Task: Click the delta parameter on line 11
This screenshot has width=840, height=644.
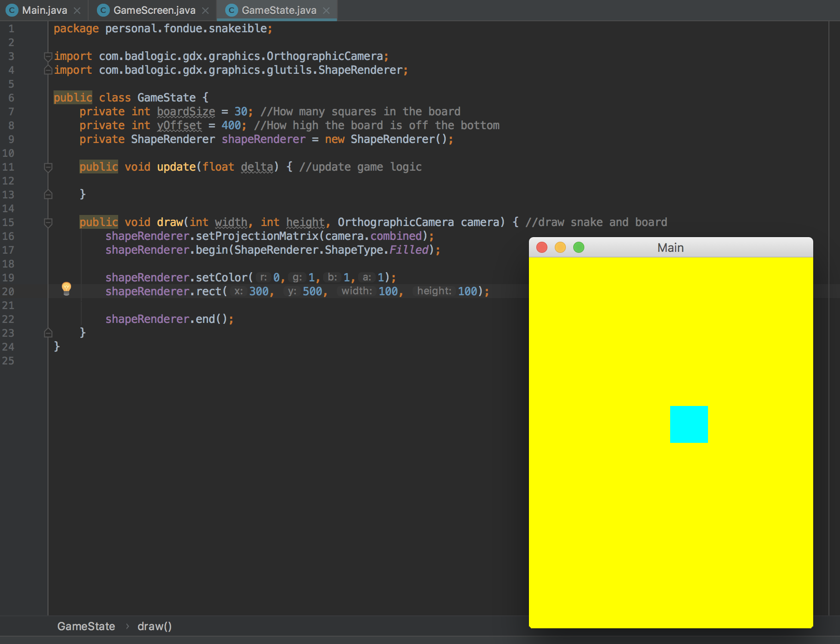Action: tap(257, 167)
